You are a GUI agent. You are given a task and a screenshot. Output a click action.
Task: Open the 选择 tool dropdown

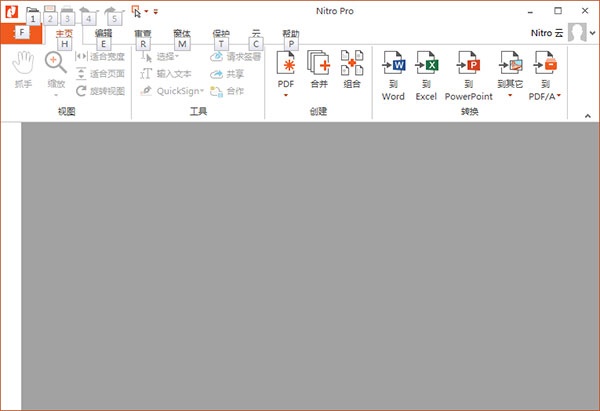coord(160,57)
